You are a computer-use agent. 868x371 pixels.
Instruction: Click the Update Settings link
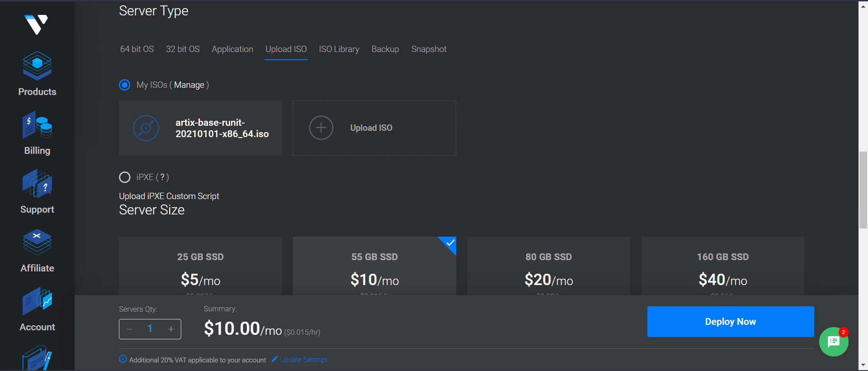[304, 360]
